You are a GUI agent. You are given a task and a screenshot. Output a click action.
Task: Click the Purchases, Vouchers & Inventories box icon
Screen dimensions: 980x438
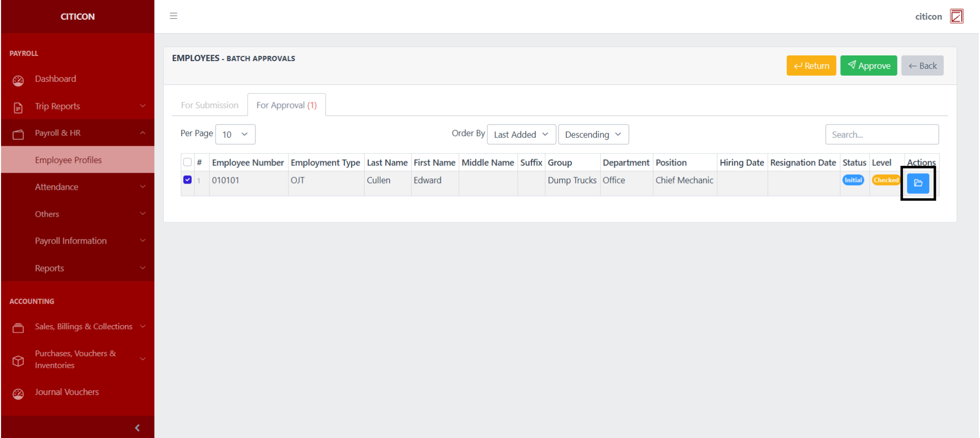point(18,361)
